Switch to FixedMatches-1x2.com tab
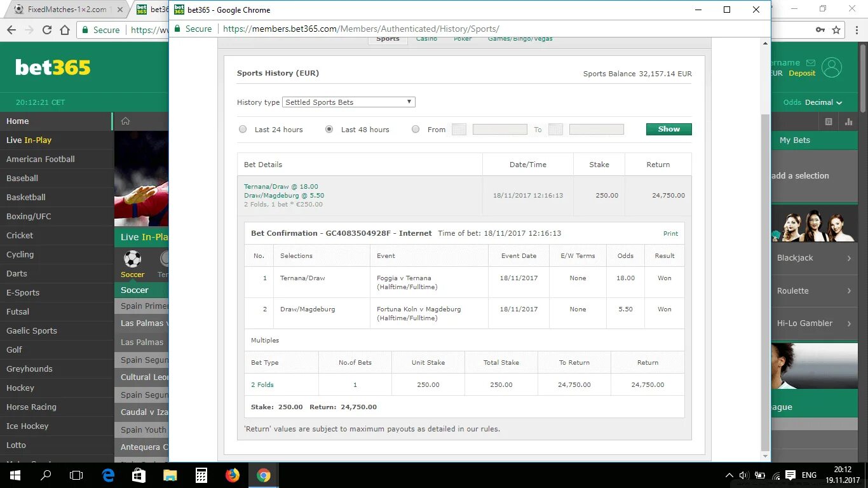The height and width of the screenshot is (488, 868). click(67, 10)
